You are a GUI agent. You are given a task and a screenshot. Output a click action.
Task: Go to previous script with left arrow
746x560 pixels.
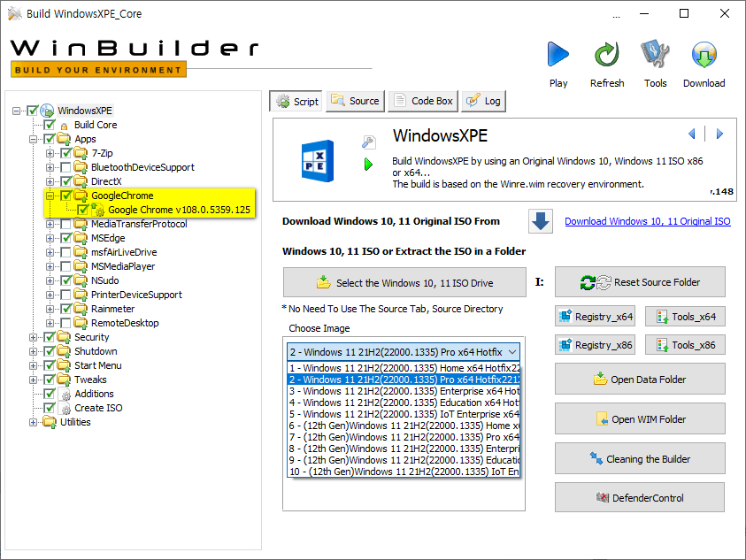point(692,134)
